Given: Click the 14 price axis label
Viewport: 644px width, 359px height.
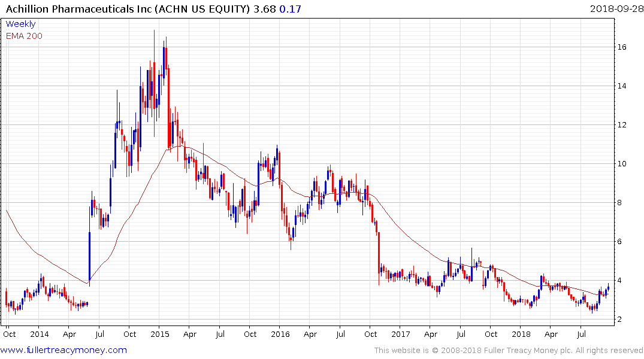Looking at the screenshot, I should 622,86.
